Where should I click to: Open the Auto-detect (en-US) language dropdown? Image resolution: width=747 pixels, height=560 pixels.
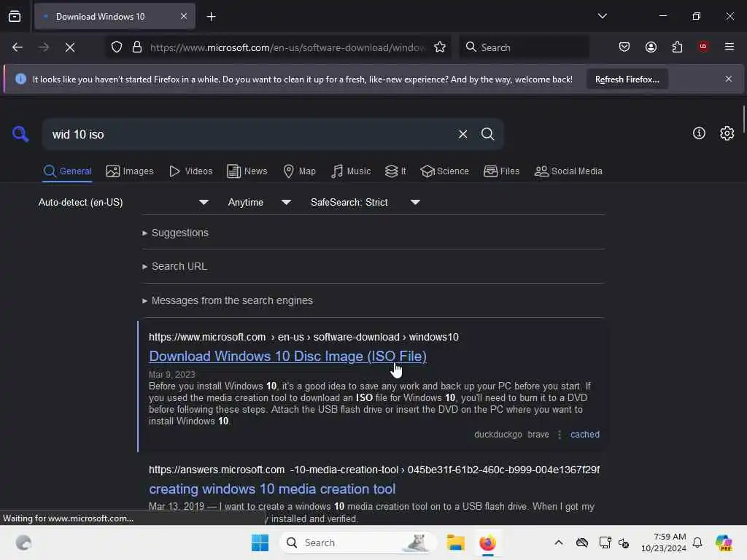[x=123, y=203]
